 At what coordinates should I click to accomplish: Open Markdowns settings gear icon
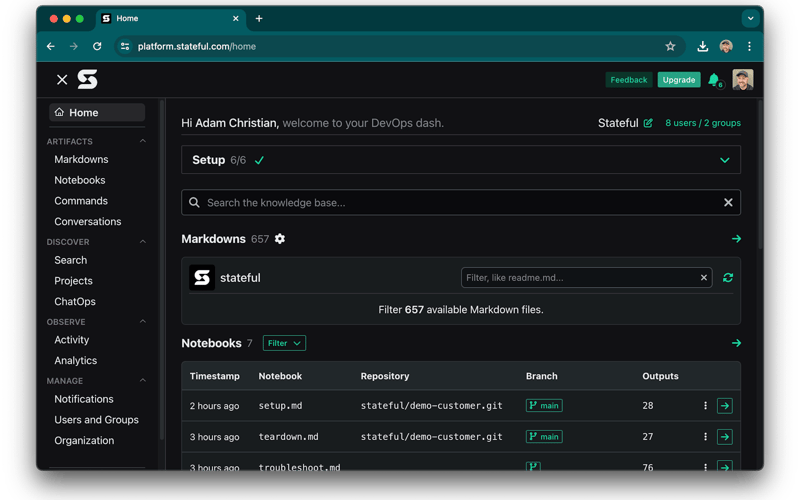click(x=280, y=239)
